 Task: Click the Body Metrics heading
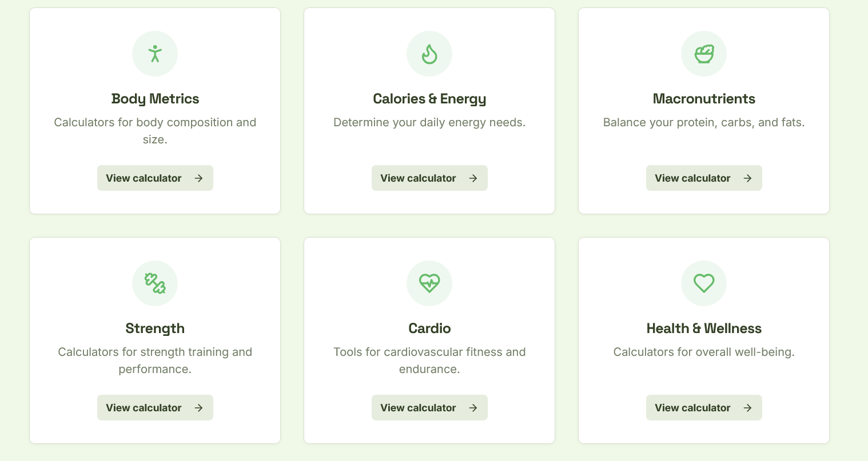coord(155,98)
